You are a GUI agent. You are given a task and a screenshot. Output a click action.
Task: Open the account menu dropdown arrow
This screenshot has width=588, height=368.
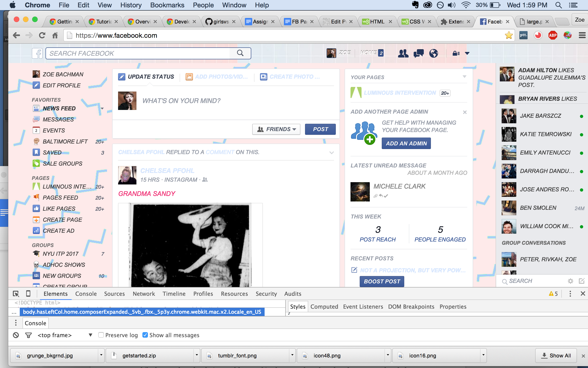pos(467,53)
